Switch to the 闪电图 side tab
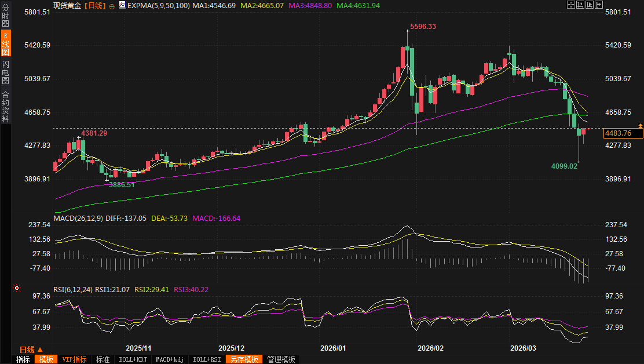This screenshot has width=644, height=364. pyautogui.click(x=5, y=72)
